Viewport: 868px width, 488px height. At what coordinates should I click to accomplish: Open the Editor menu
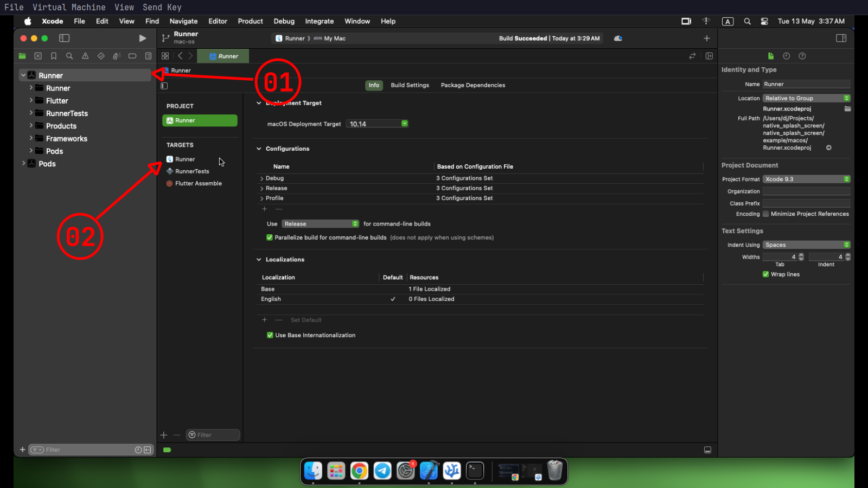point(218,21)
